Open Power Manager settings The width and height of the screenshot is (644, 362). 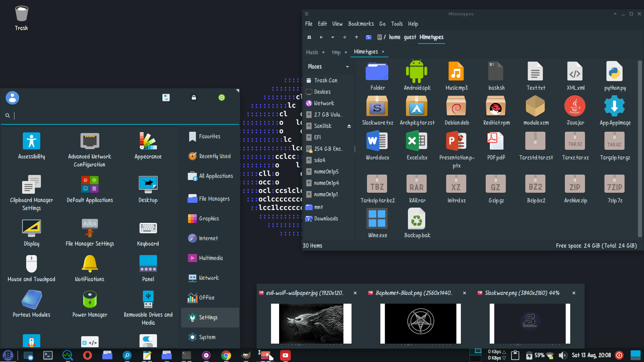click(90, 304)
